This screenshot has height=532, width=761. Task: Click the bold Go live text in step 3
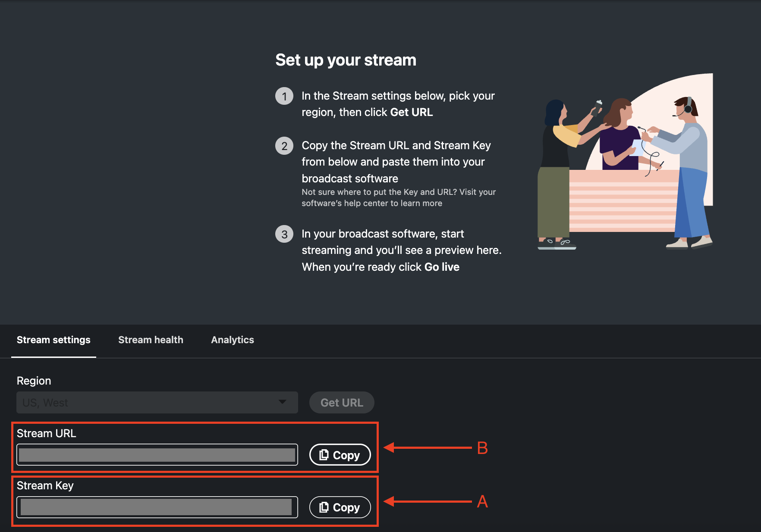442,267
